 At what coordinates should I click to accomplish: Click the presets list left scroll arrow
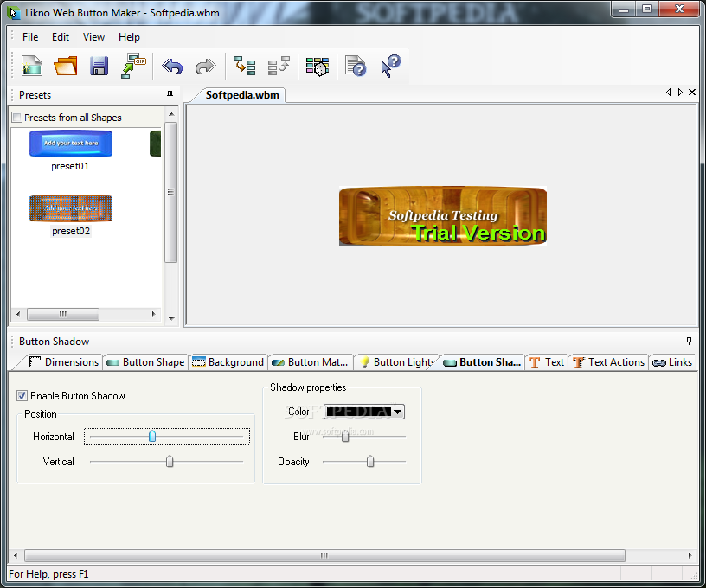pos(18,314)
